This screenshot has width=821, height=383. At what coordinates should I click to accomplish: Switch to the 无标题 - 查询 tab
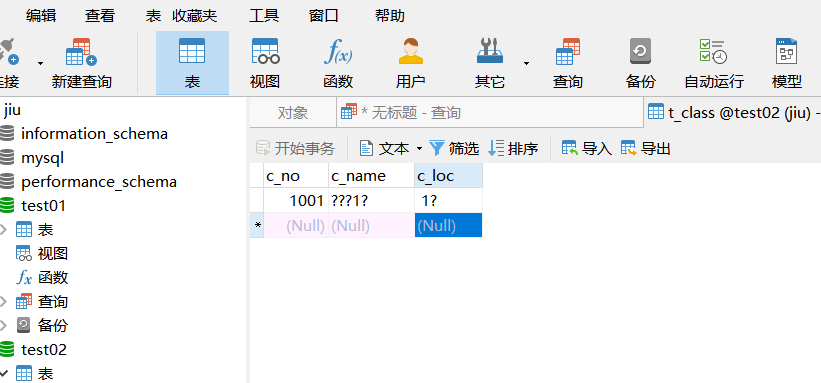(490, 113)
